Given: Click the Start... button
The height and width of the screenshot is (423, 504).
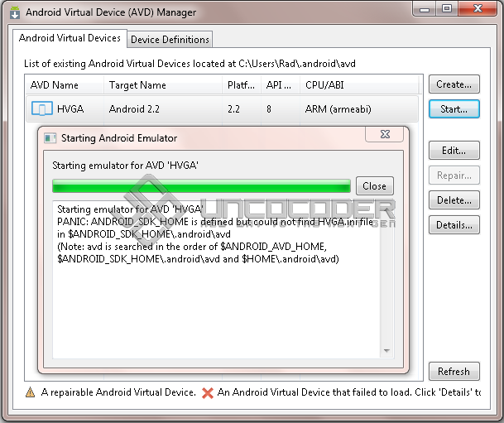Looking at the screenshot, I should coord(454,109).
